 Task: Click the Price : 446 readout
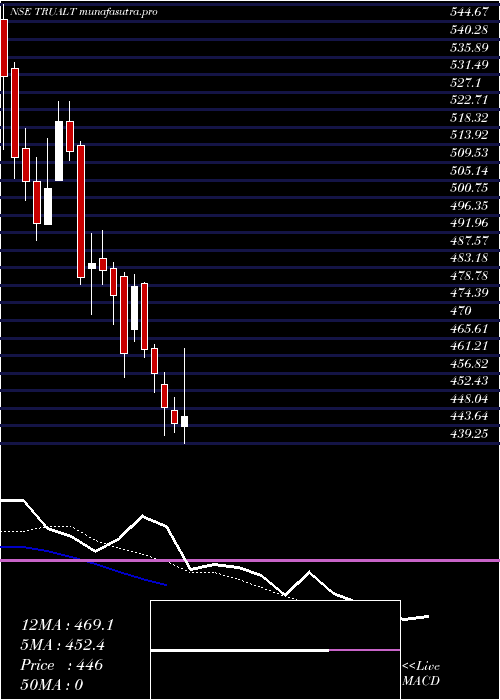click(62, 665)
